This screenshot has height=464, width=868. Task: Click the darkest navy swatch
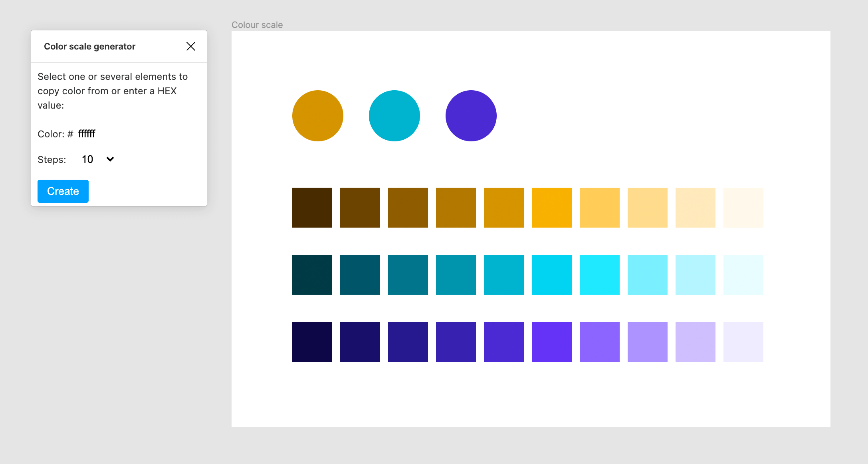(312, 342)
